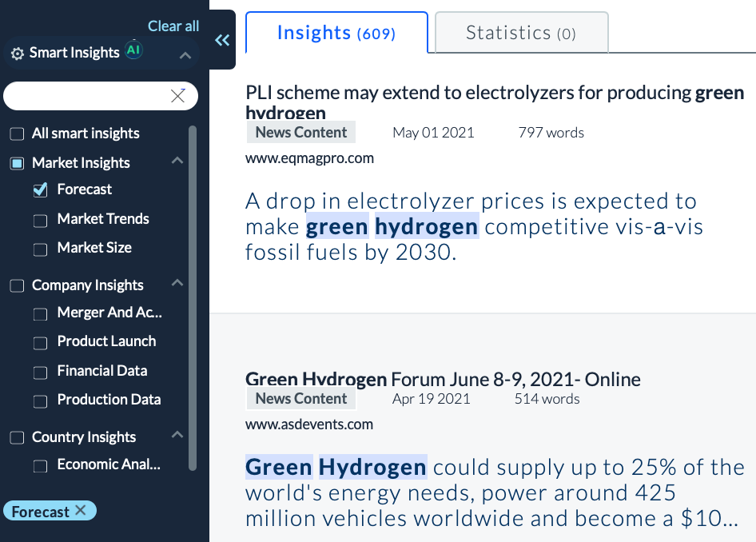Screen dimensions: 756x542
Task: Collapse the Smart Insights panel chevron
Action: point(185,55)
